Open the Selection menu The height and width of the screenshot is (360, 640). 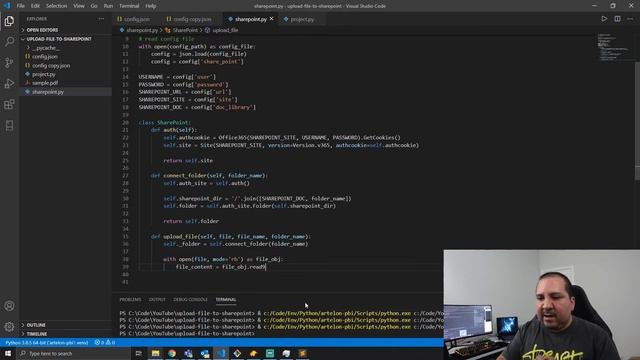point(56,6)
